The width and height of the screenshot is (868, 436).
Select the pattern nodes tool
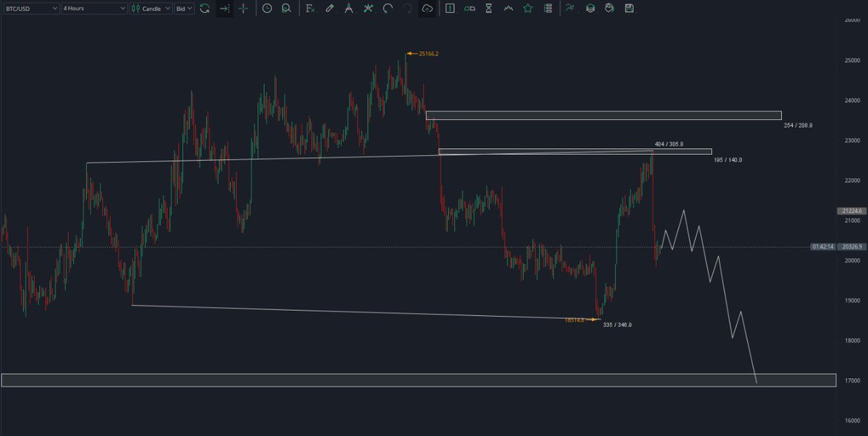point(369,9)
